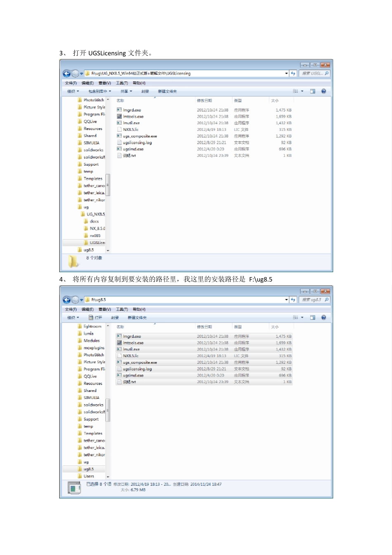The height and width of the screenshot is (555, 392).
Task: Click sidebar scroll down arrow, ug8.5 window
Action: pyautogui.click(x=108, y=477)
